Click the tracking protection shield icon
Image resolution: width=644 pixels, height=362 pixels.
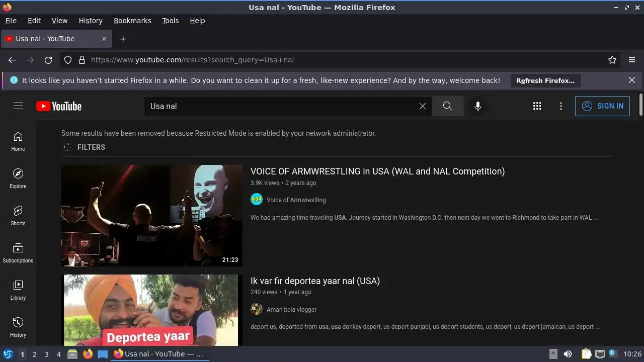click(68, 60)
